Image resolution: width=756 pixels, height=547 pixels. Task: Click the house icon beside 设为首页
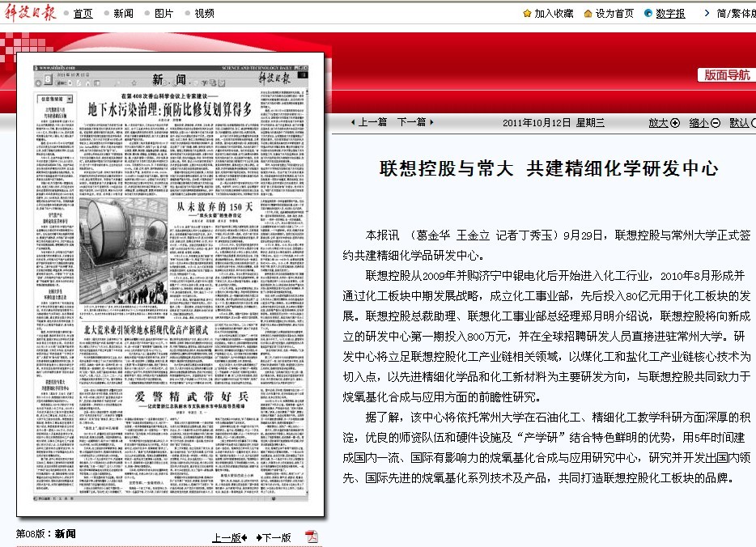coord(588,14)
